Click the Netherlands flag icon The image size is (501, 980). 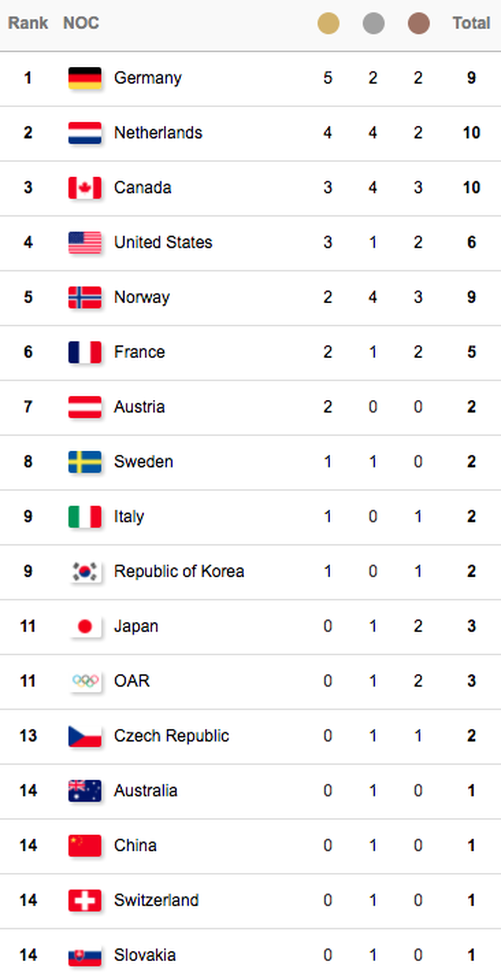[85, 133]
